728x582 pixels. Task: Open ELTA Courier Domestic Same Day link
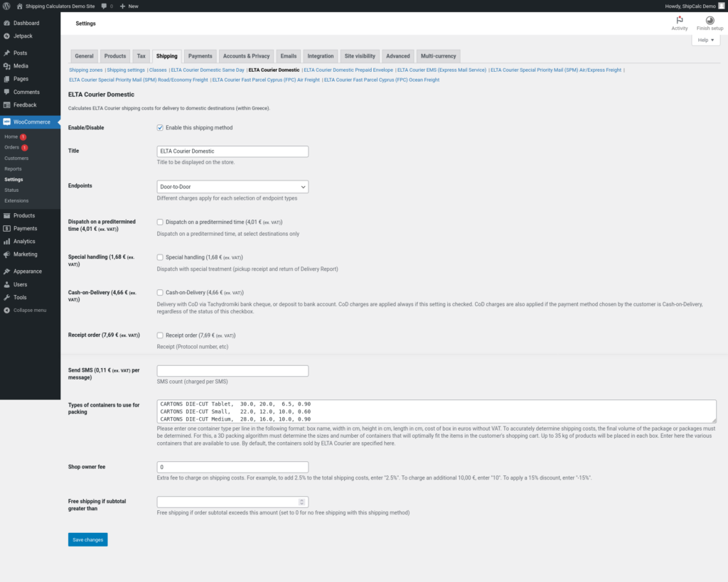tap(208, 70)
